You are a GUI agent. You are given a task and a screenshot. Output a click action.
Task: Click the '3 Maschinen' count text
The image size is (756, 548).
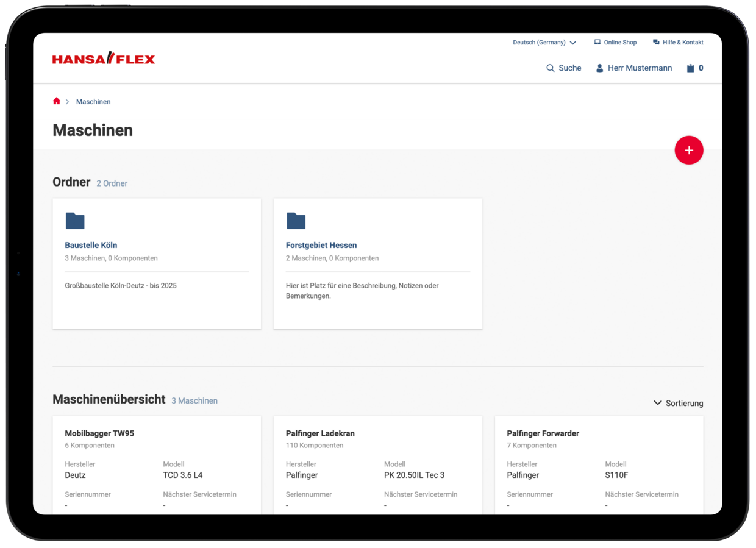194,401
